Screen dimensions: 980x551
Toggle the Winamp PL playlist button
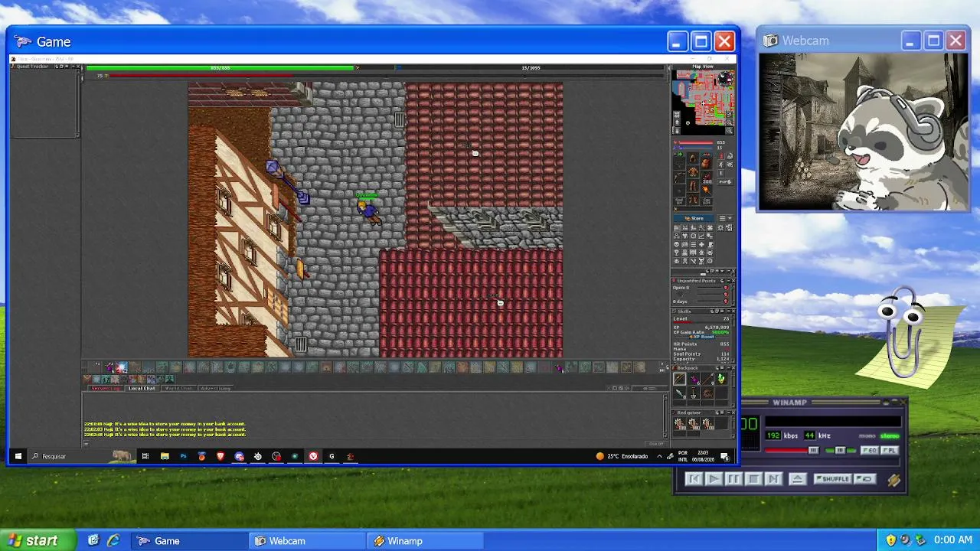(x=889, y=451)
